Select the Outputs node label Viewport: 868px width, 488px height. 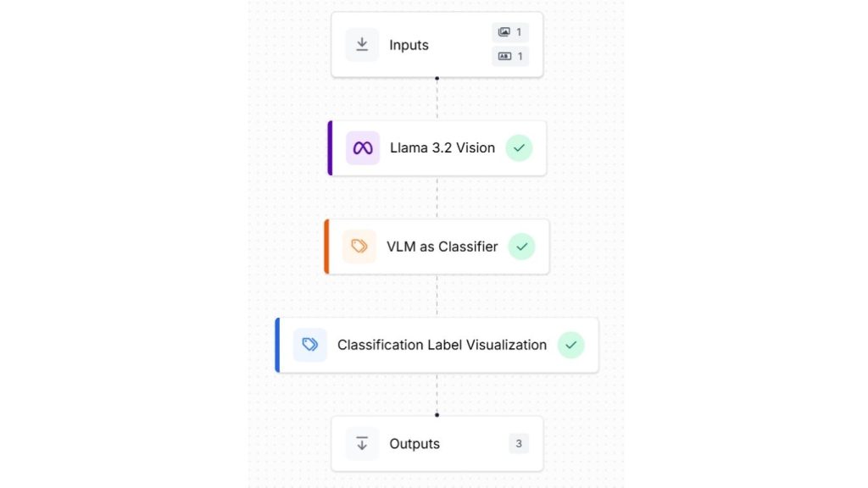(x=415, y=443)
